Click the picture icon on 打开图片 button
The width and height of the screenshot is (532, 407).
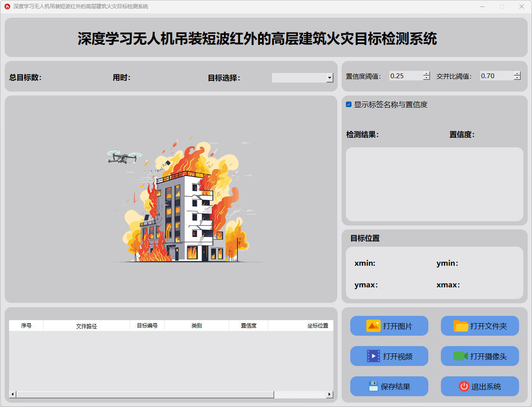pos(373,326)
